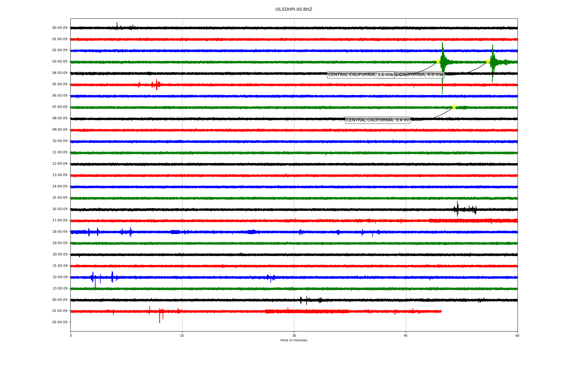The image size is (588, 368).
Task: Click the 0 tick at the x-axis origin
Action: pos(71,335)
